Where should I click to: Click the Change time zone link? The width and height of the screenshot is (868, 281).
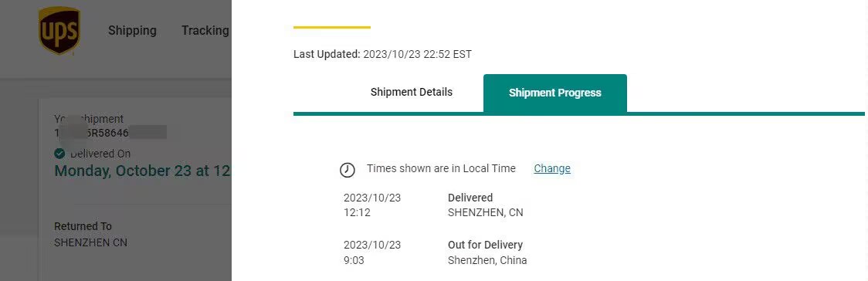coord(552,169)
